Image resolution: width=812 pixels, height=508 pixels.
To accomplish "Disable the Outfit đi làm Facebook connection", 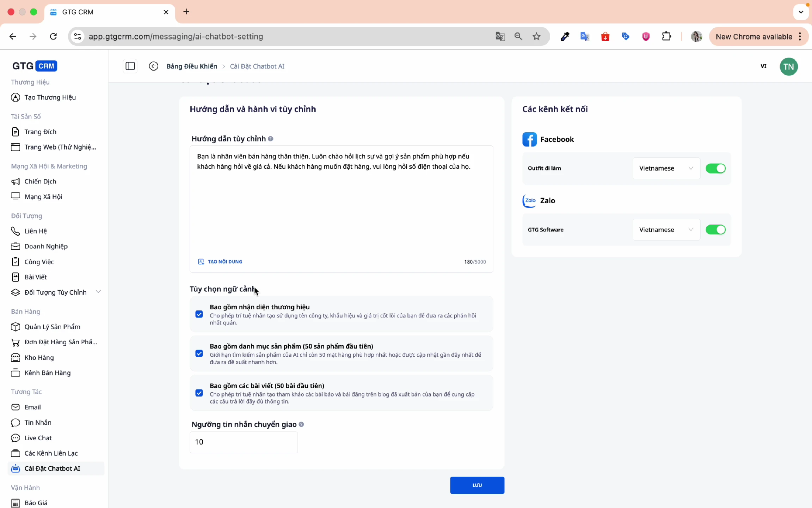I will [x=715, y=168].
